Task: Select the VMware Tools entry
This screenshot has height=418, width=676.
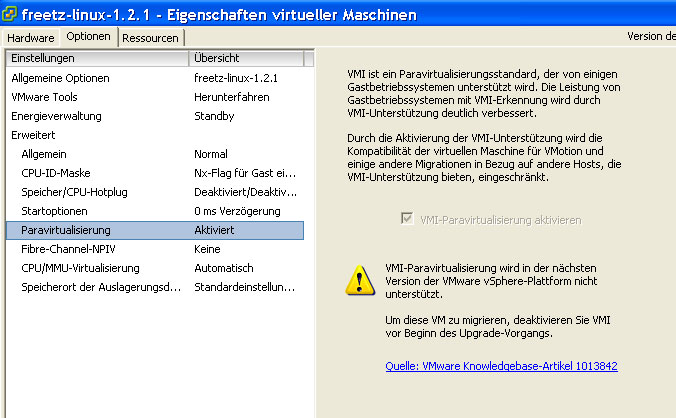Action: tap(44, 97)
